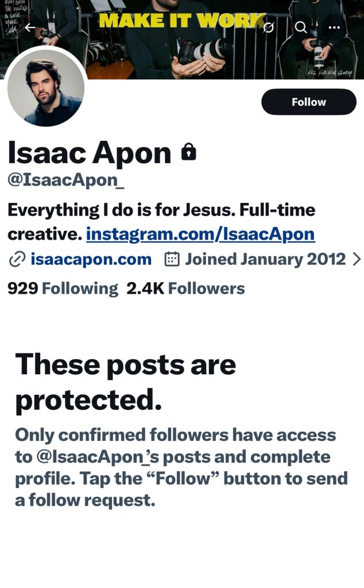Screen dimensions: 364x588
Task: Open the three-dot more options menu
Action: click(x=334, y=27)
